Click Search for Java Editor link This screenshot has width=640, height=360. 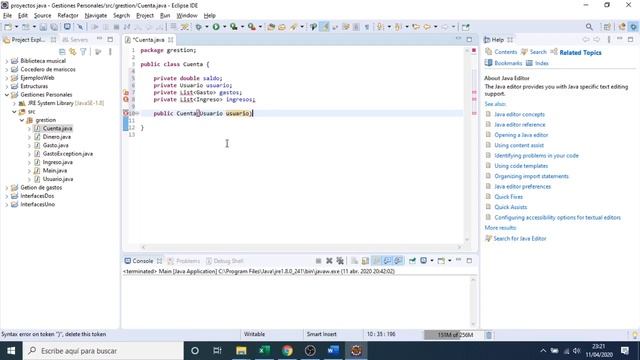519,238
